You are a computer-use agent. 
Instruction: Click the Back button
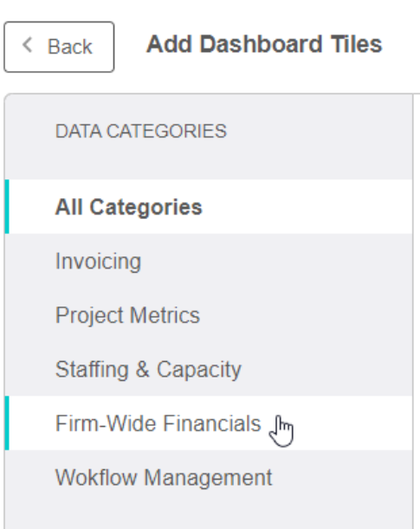pos(59,47)
